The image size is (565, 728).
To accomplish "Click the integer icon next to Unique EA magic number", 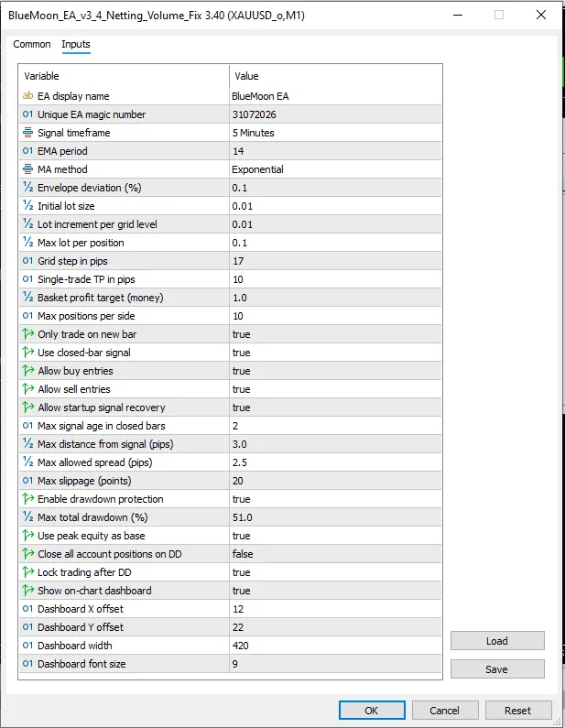I will [x=27, y=114].
